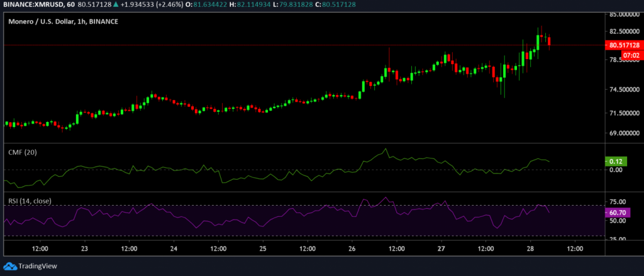Click the date label 25 on time axis
Image resolution: width=644 pixels, height=276 pixels.
263,249
